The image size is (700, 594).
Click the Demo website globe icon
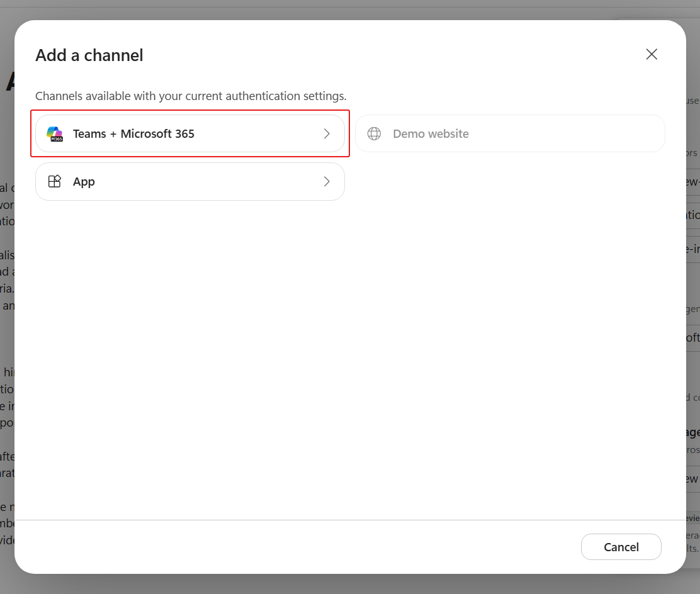pyautogui.click(x=374, y=133)
